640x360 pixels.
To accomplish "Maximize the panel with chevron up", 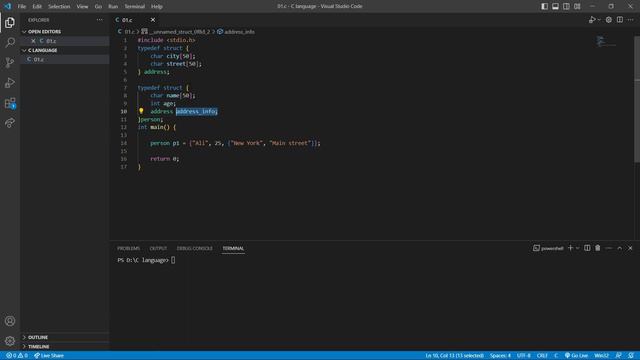I will [620, 248].
